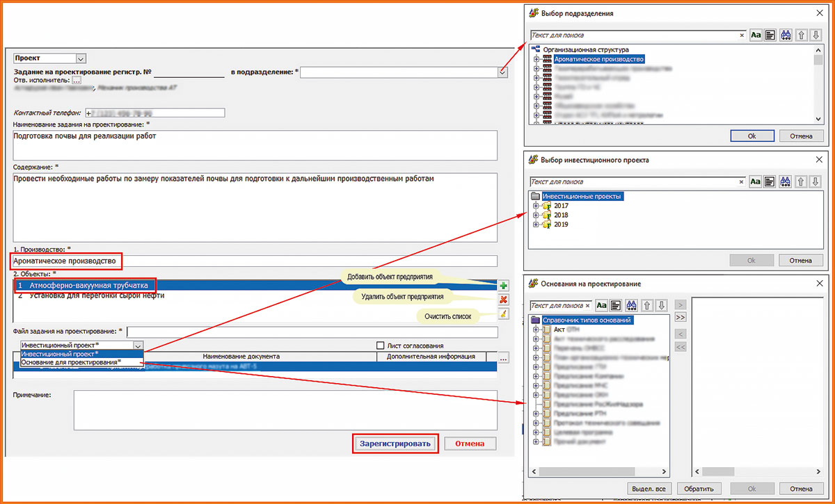835x504 pixels.
Task: Click the double right arrow '>>' move-all button
Action: point(681,317)
